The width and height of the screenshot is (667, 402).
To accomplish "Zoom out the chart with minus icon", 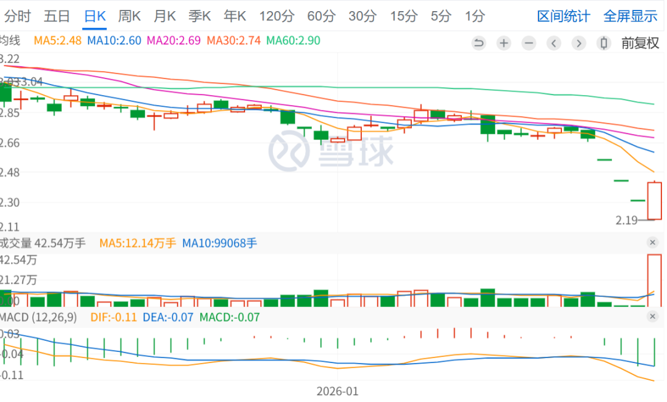I will pyautogui.click(x=529, y=43).
